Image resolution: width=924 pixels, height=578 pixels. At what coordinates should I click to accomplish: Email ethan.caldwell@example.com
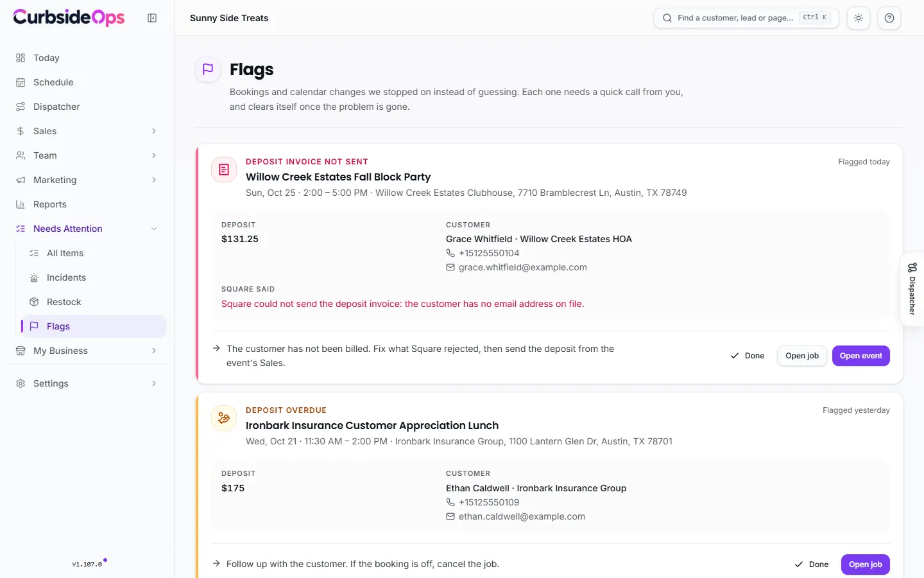coord(522,516)
